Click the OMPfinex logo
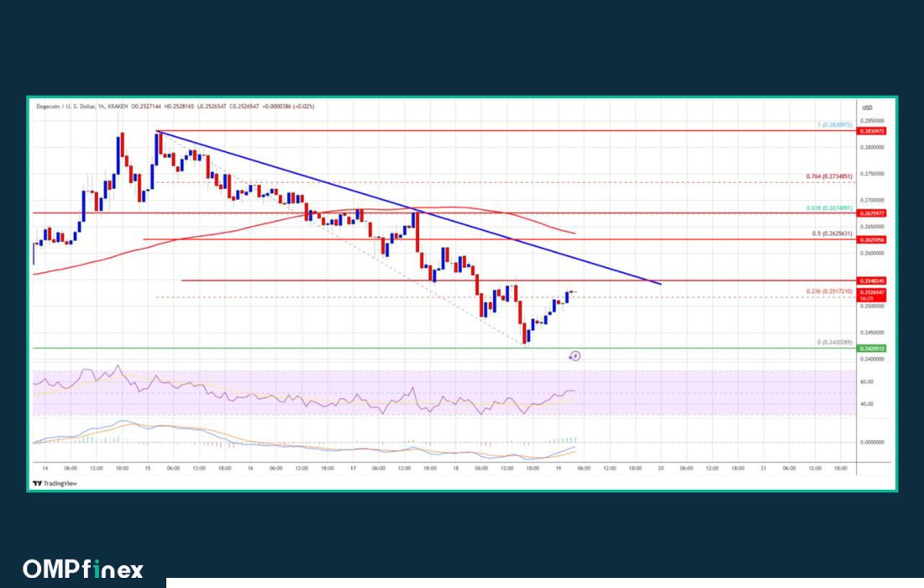 [82, 569]
